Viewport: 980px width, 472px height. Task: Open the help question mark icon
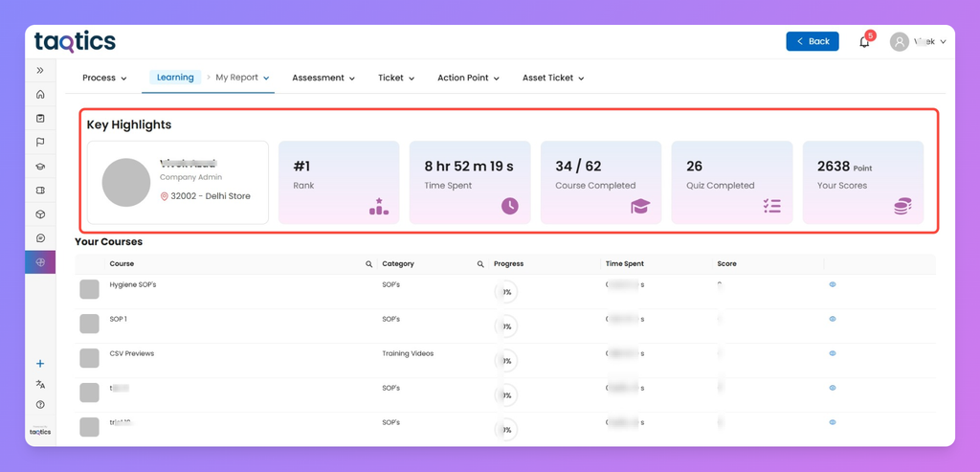(x=40, y=405)
